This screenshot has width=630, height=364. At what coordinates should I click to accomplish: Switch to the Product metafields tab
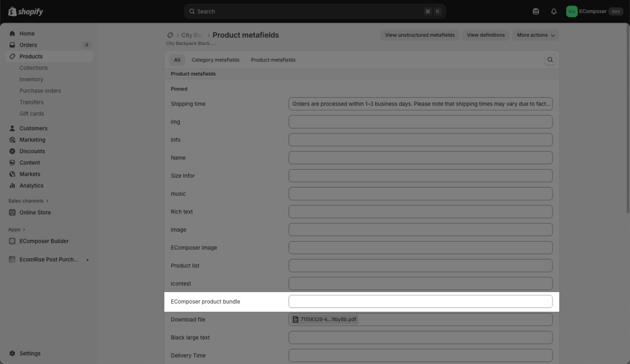click(x=273, y=60)
